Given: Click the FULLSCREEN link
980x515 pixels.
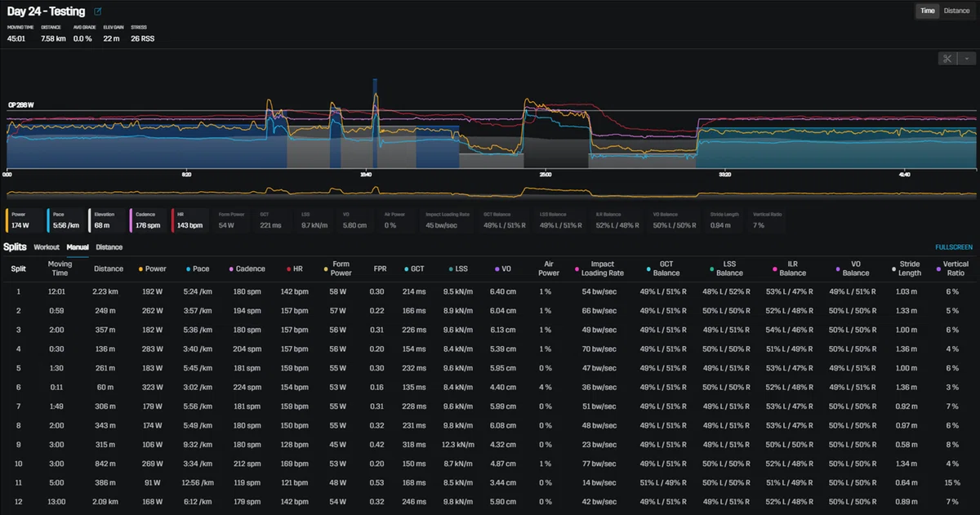Looking at the screenshot, I should [954, 246].
